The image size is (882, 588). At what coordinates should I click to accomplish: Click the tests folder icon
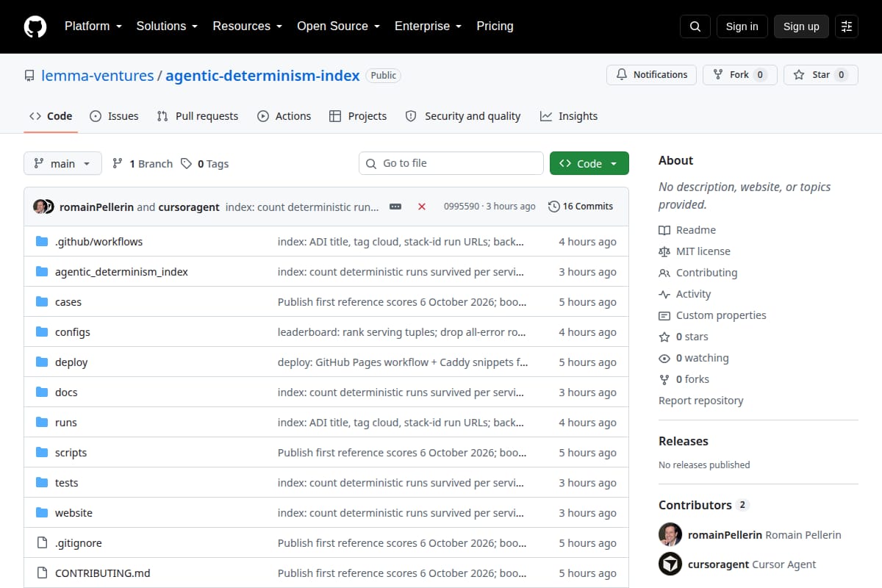(42, 482)
